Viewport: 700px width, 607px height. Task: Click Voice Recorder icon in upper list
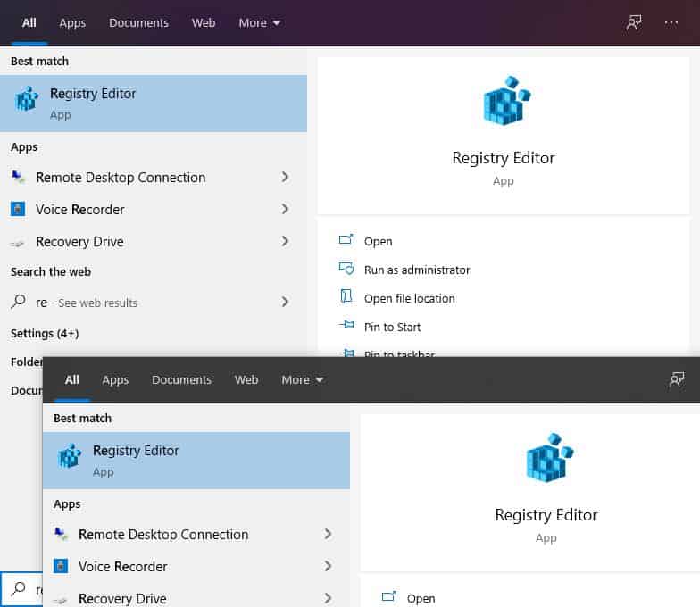point(18,209)
